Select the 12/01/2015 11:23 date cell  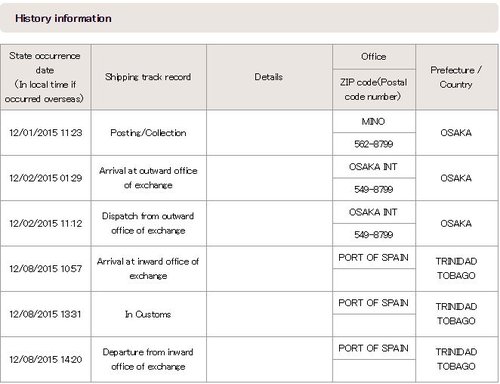click(45, 133)
